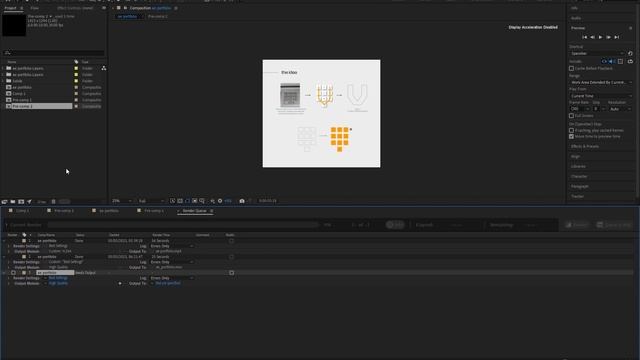Click the Pre-comp 2 project thumbnail
The width and height of the screenshot is (640, 360).
coord(14,25)
